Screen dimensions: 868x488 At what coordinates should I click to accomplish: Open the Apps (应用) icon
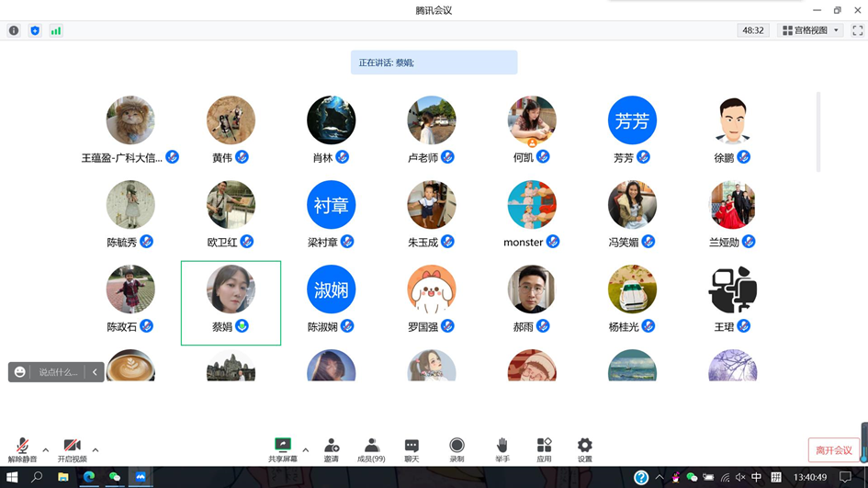[x=544, y=448]
